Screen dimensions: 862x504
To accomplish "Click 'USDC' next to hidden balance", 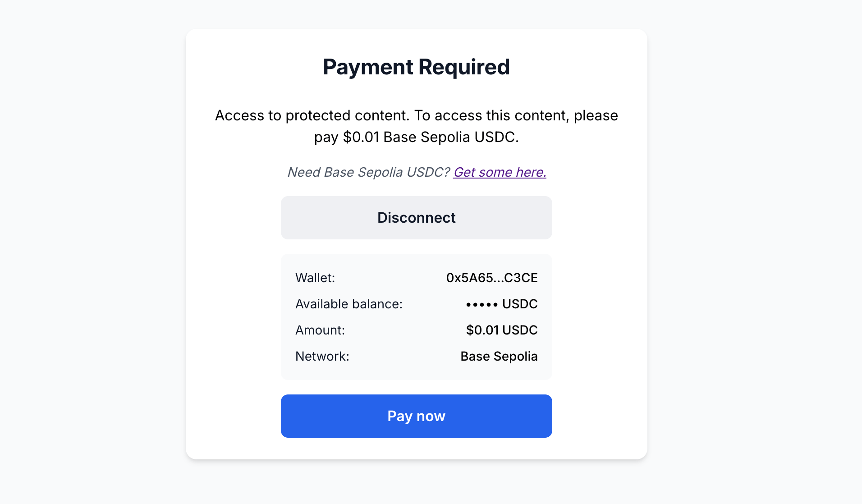I will 520,304.
